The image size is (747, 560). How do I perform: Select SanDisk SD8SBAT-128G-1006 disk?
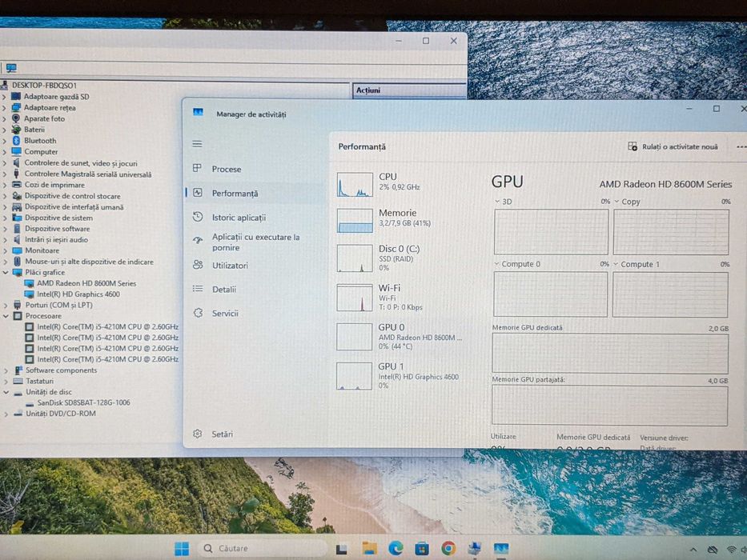tap(83, 403)
